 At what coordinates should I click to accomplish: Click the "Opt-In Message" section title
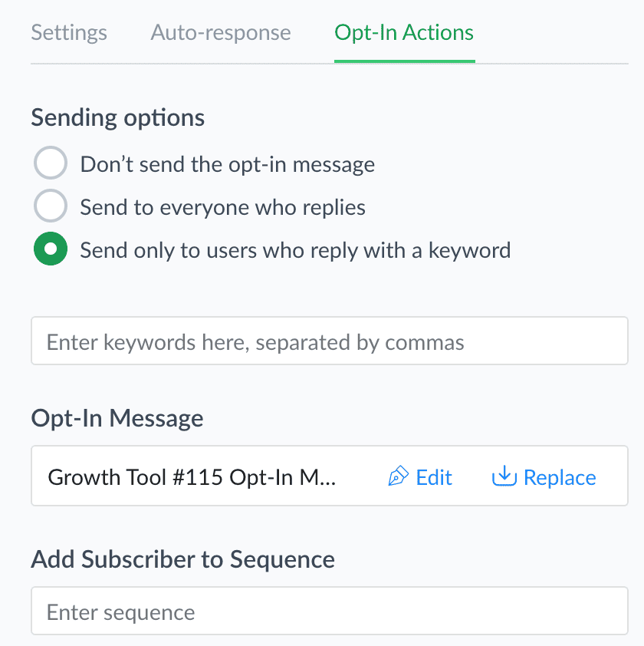pyautogui.click(x=116, y=418)
